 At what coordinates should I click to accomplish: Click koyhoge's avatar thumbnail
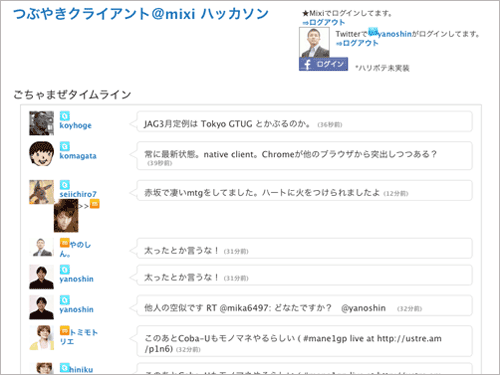(41, 123)
